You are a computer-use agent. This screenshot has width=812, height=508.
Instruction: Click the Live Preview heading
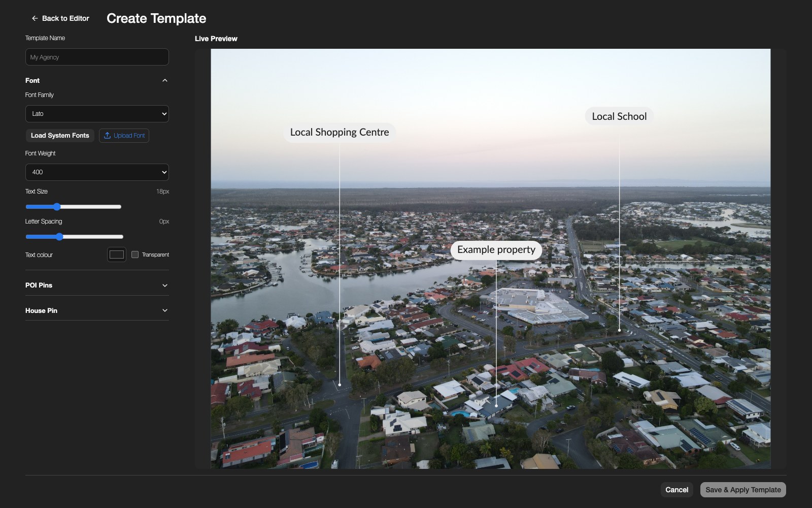tap(216, 39)
